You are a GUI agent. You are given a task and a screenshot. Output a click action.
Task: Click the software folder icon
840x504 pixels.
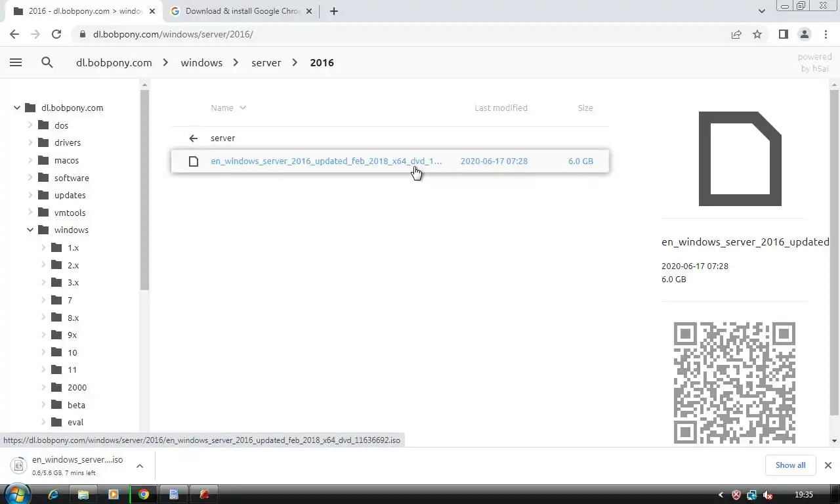43,178
